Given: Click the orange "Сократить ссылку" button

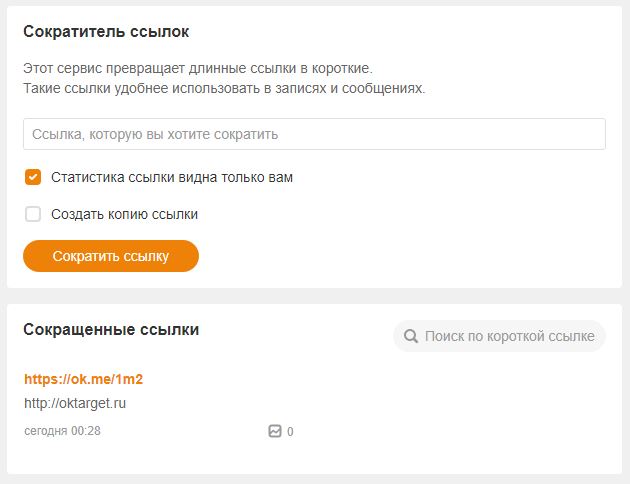Looking at the screenshot, I should click(x=111, y=256).
